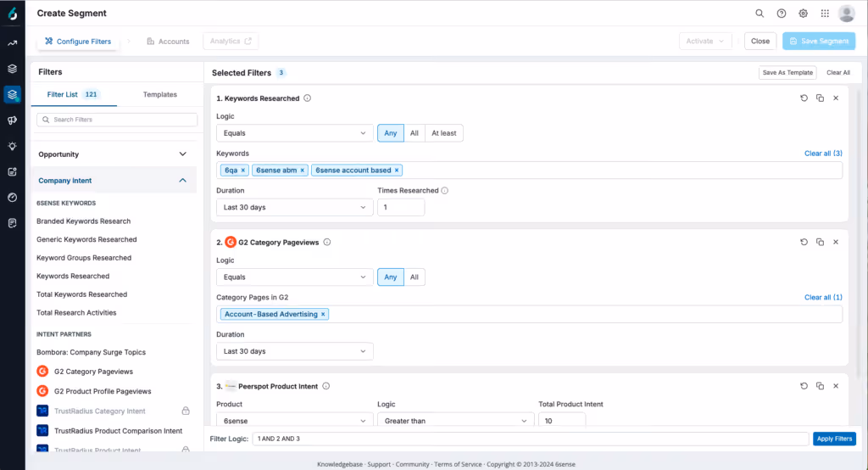Remove the 6sense abm keyword tag

(x=303, y=171)
